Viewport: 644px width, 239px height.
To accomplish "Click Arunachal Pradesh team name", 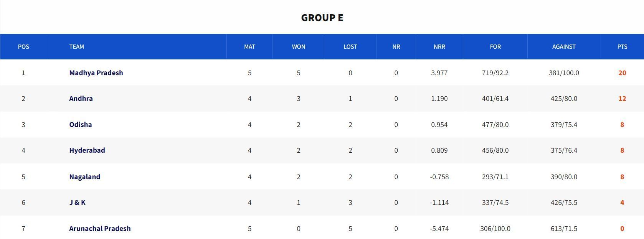I will coord(100,229).
